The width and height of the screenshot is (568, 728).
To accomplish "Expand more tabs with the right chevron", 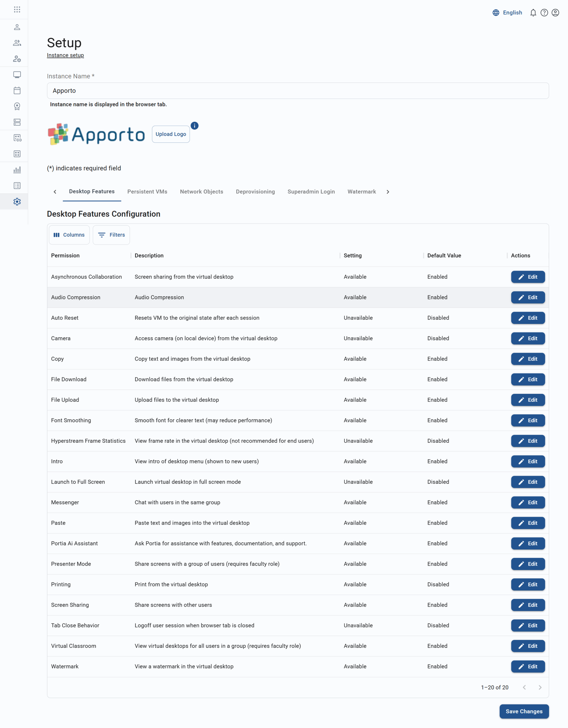I will 388,192.
